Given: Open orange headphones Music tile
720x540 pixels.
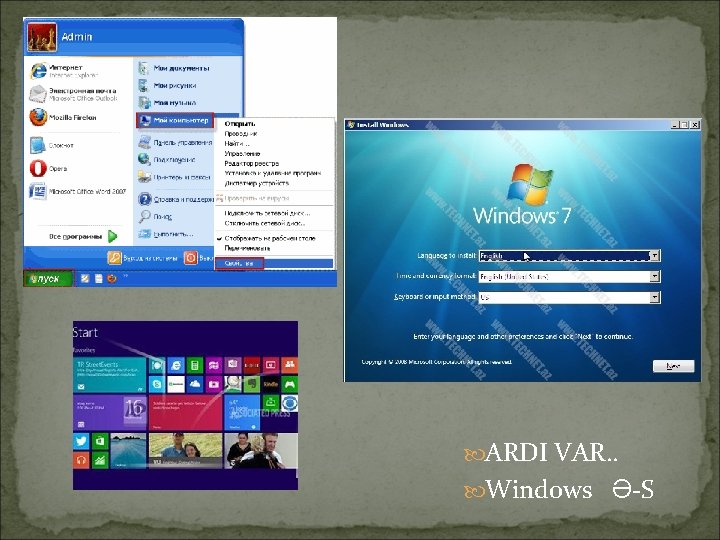Looking at the screenshot, I should click(x=81, y=460).
